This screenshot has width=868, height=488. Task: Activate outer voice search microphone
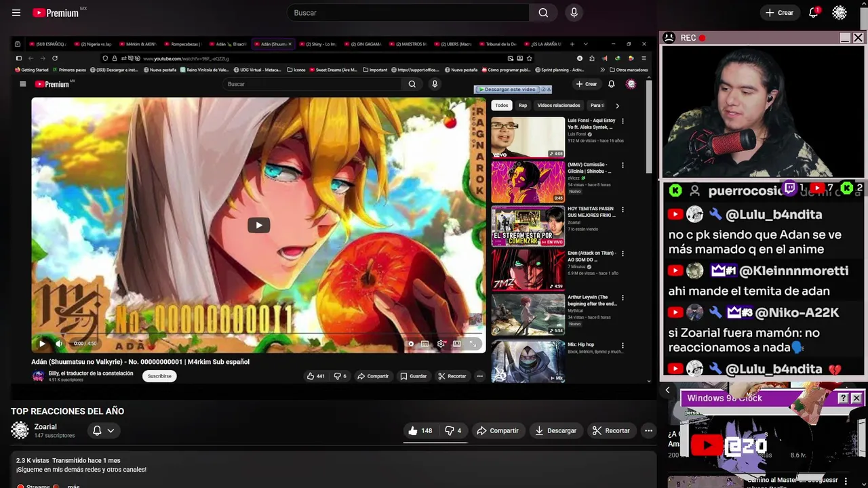[x=574, y=13]
